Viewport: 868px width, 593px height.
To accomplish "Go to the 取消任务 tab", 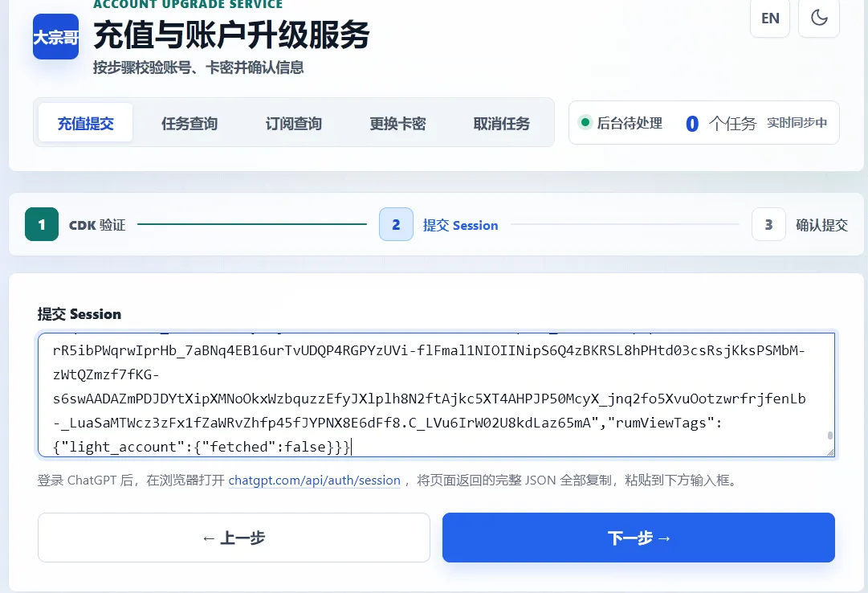I will (x=502, y=122).
